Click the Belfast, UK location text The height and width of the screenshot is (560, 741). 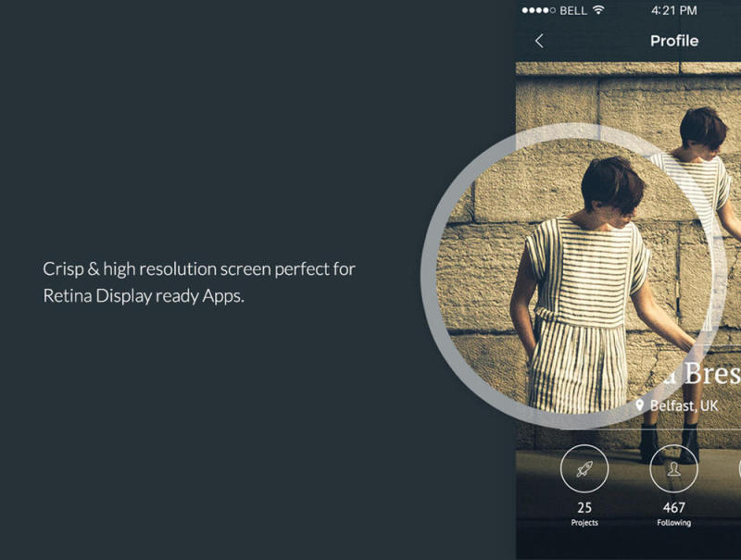(x=684, y=405)
